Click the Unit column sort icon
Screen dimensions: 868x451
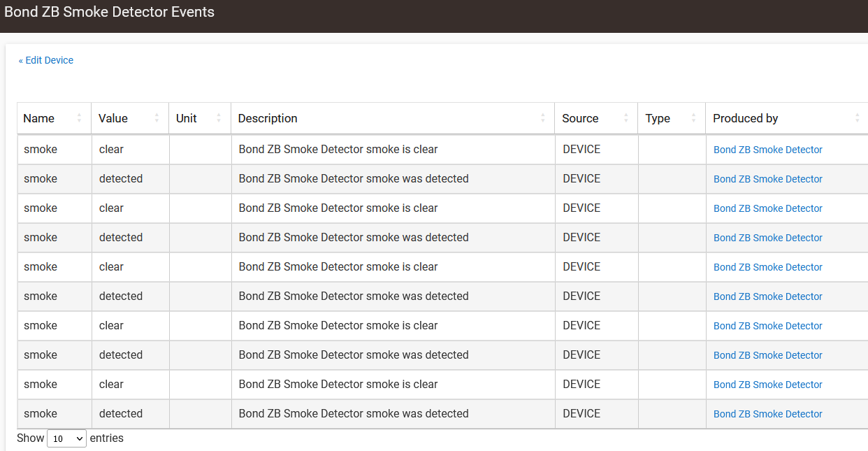[x=219, y=118]
